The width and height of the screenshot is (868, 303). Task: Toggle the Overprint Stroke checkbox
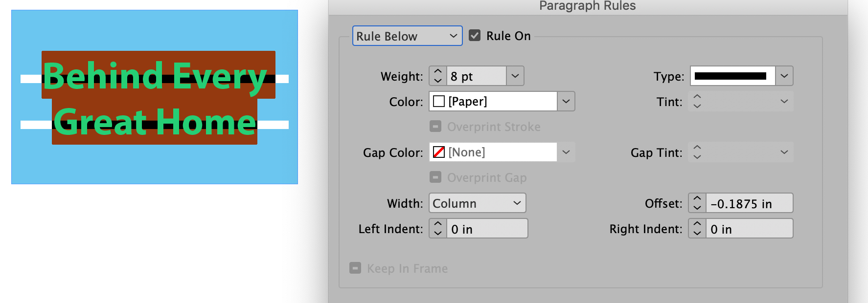tap(435, 127)
